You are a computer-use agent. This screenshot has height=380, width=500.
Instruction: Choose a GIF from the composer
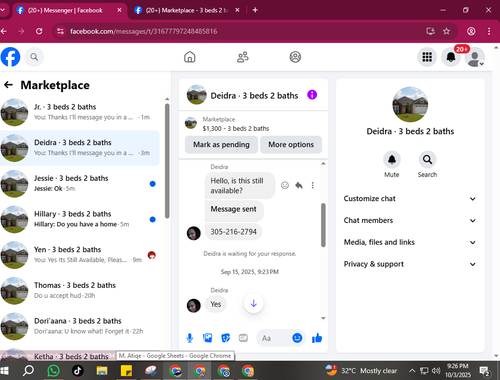(243, 338)
